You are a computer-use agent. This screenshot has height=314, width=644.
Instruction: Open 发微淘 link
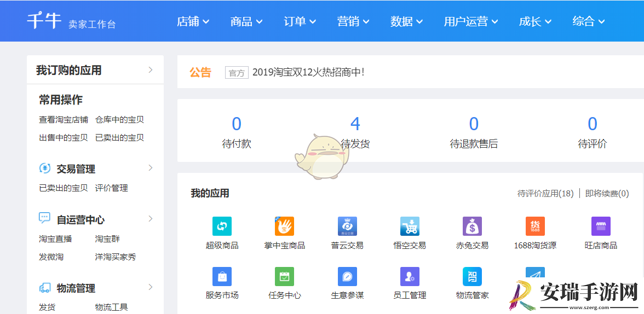(x=51, y=257)
